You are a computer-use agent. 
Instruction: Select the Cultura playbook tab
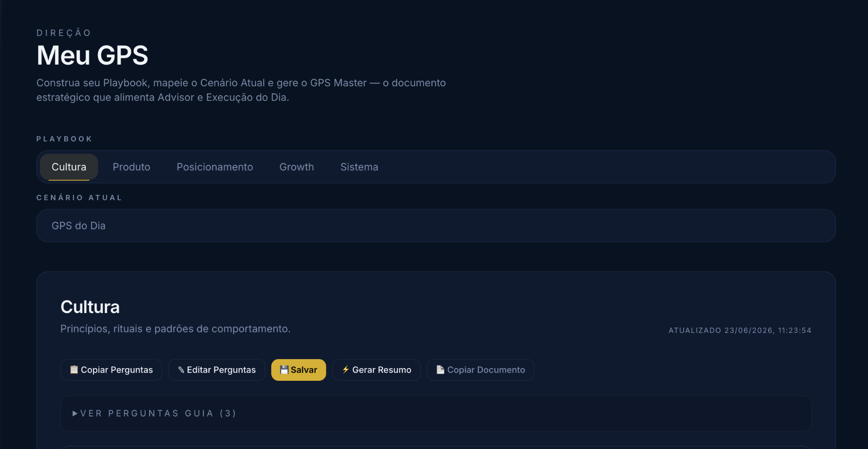[x=69, y=167]
